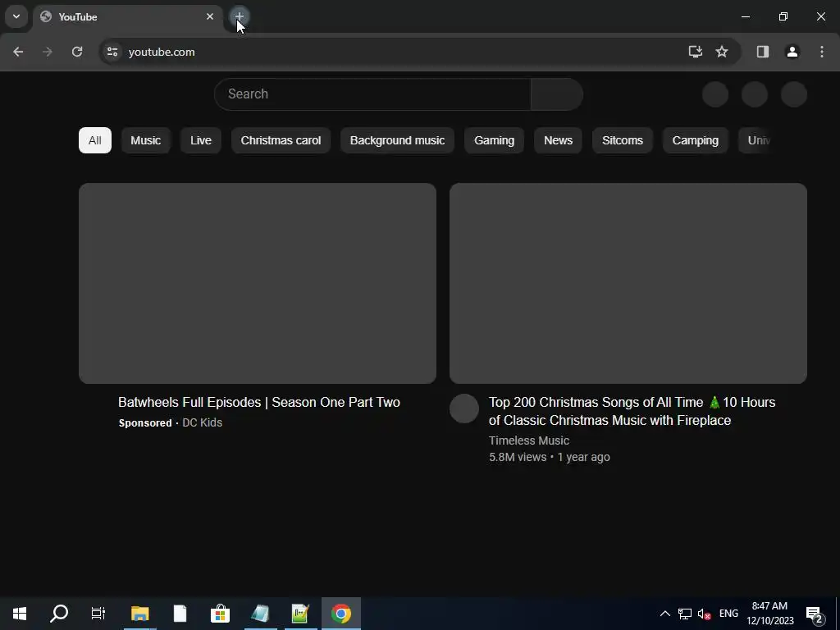Screen dimensions: 840x630
Task: Open the Batwheels video thumbnail
Action: pyautogui.click(x=258, y=283)
